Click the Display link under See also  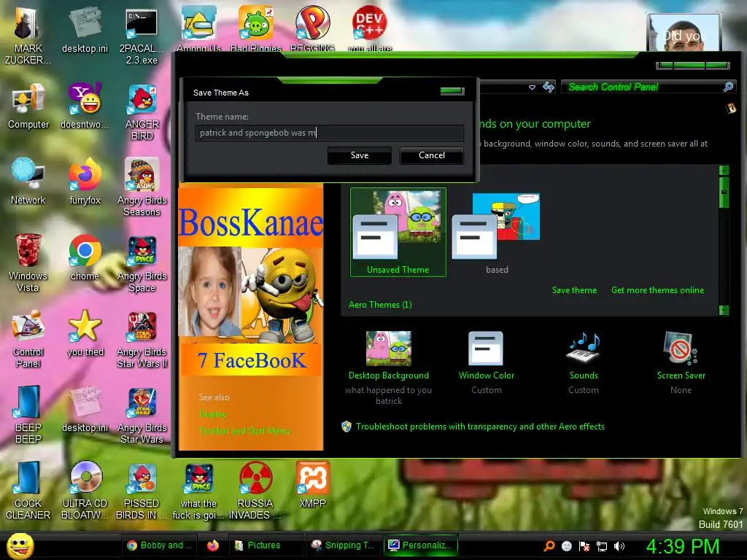click(213, 414)
